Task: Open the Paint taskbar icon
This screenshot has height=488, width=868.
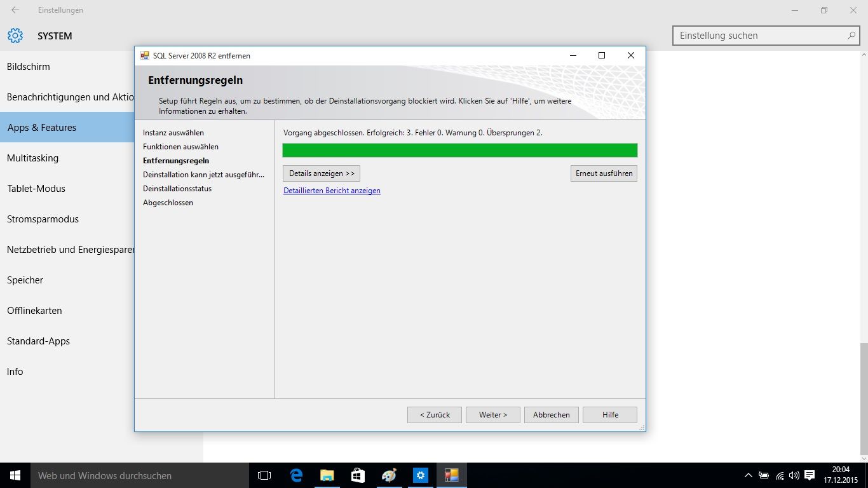Action: pyautogui.click(x=389, y=475)
